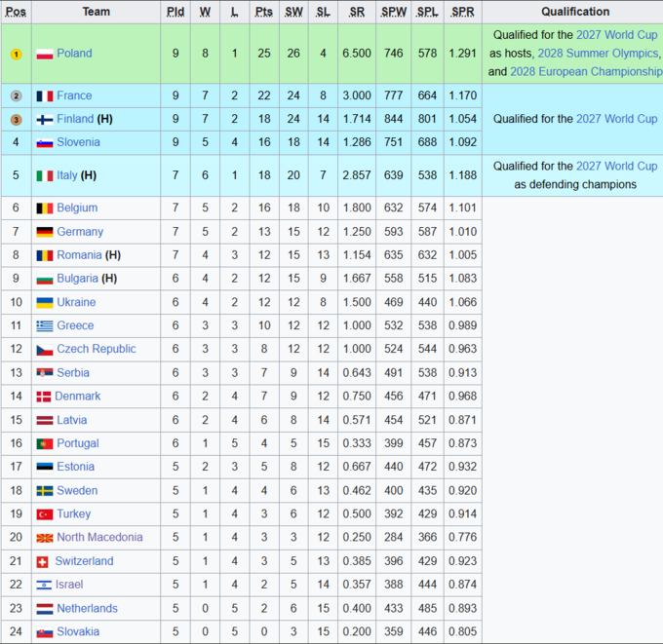Click the silver second-place medal icon
The height and width of the screenshot is (644, 663).
coord(16,95)
